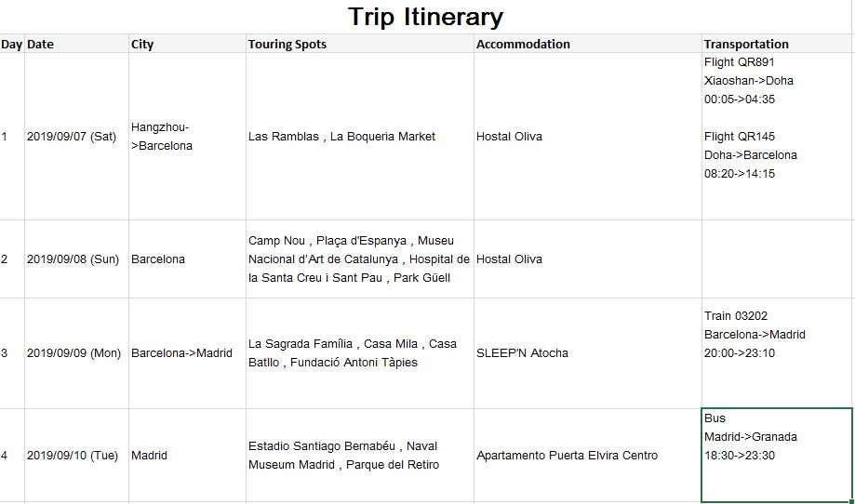Select the Date column header
This screenshot has height=504, width=855.
tap(76, 44)
